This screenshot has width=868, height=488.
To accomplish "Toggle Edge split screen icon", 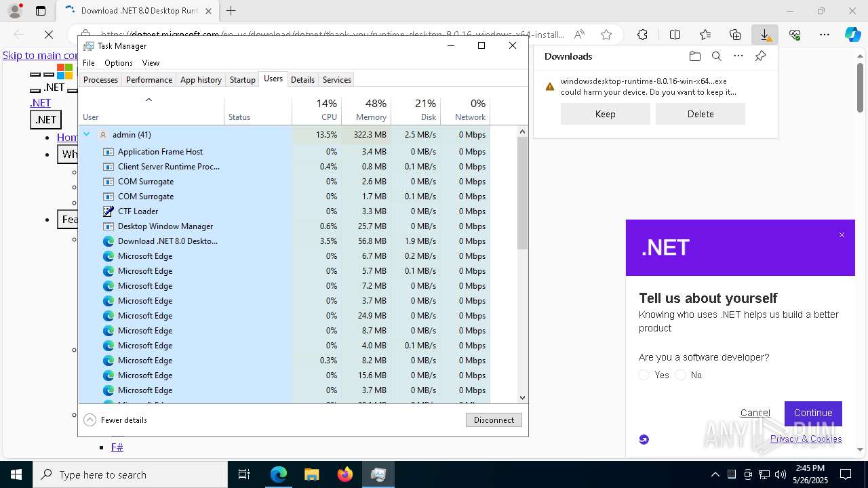I will [675, 35].
